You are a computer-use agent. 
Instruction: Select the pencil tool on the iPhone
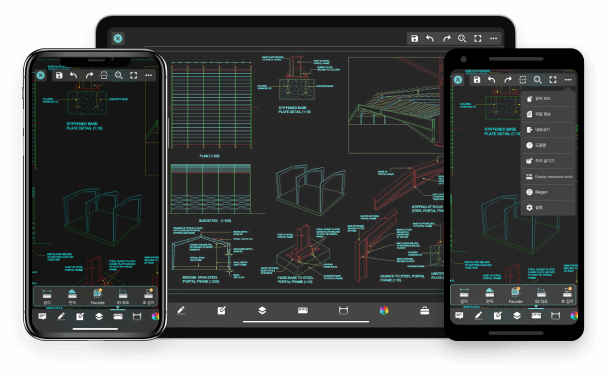click(x=61, y=317)
